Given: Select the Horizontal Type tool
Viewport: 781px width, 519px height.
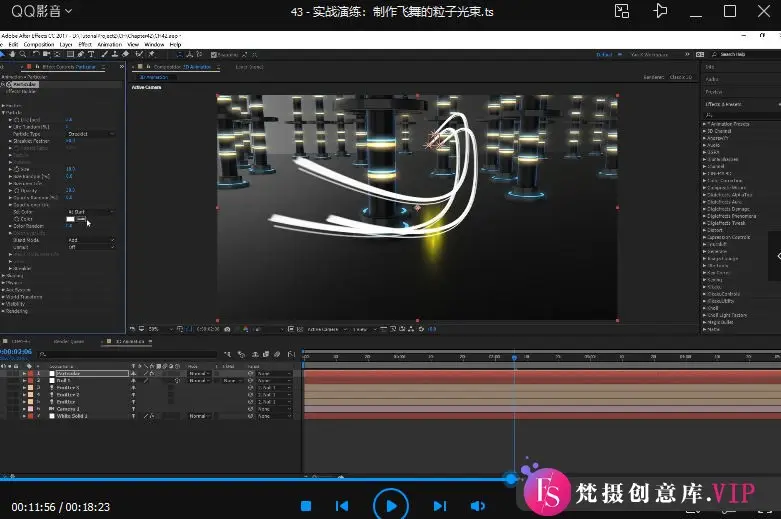Looking at the screenshot, I should tap(91, 54).
